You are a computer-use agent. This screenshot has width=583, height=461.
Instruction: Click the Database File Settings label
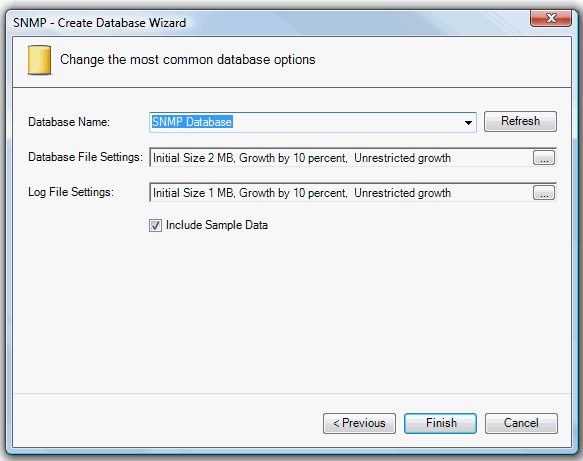[86, 157]
